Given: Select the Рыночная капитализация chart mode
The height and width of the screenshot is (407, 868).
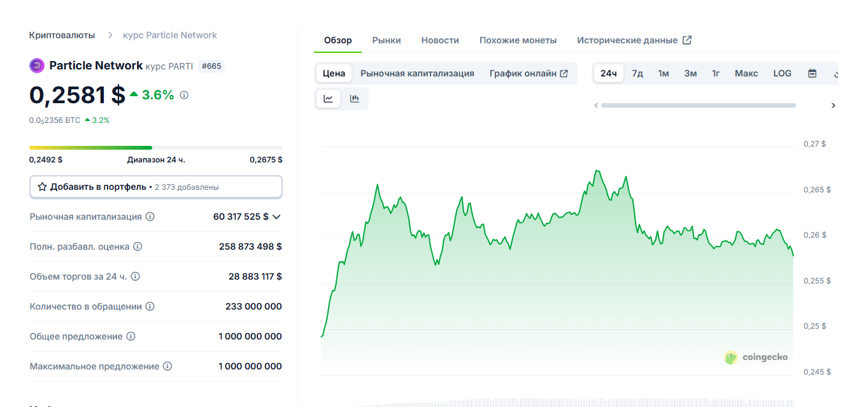Looking at the screenshot, I should coord(417,73).
